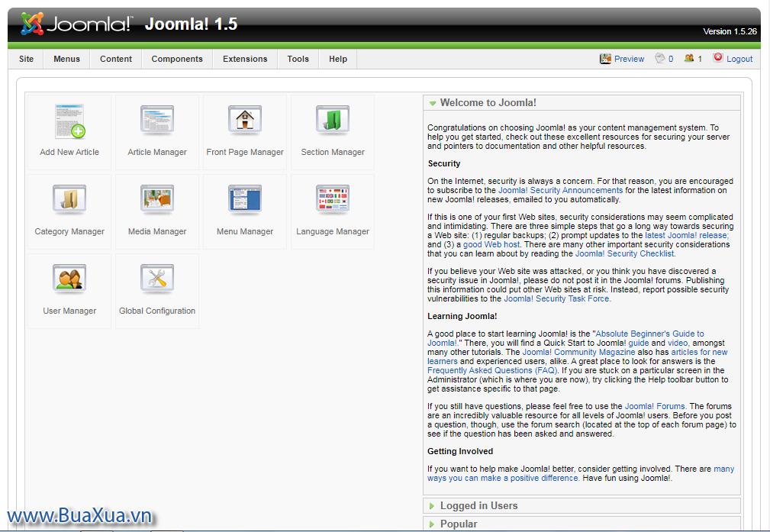Viewport: 770px width, 532px height.
Task: Expand the Popular panel
Action: pos(582,524)
